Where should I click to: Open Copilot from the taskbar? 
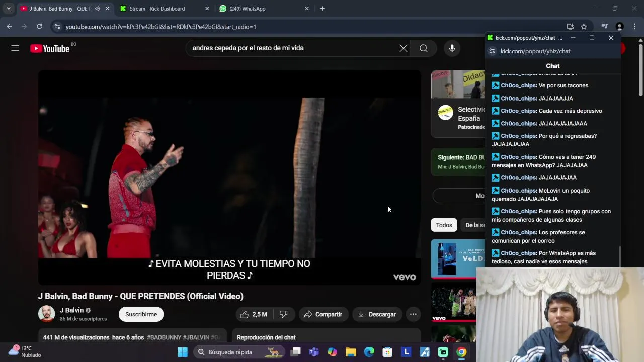333,352
